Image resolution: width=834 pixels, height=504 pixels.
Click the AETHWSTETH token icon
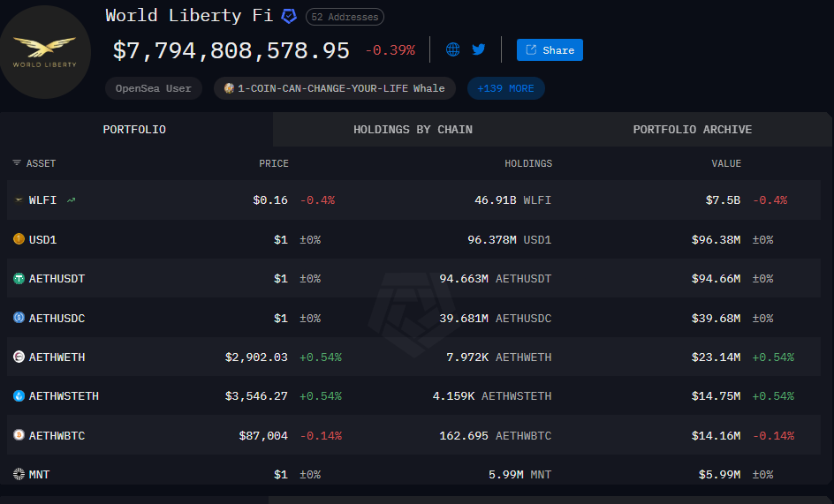click(x=19, y=396)
